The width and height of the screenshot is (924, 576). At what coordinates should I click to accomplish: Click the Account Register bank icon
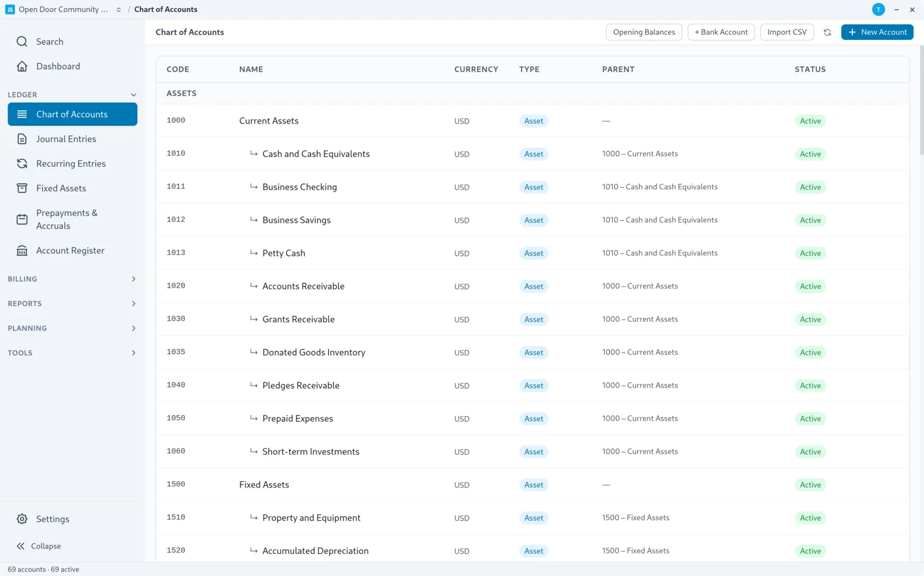point(22,251)
